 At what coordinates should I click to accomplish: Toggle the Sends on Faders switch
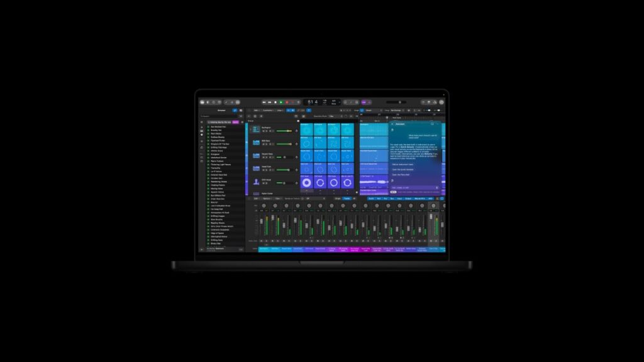[303, 199]
